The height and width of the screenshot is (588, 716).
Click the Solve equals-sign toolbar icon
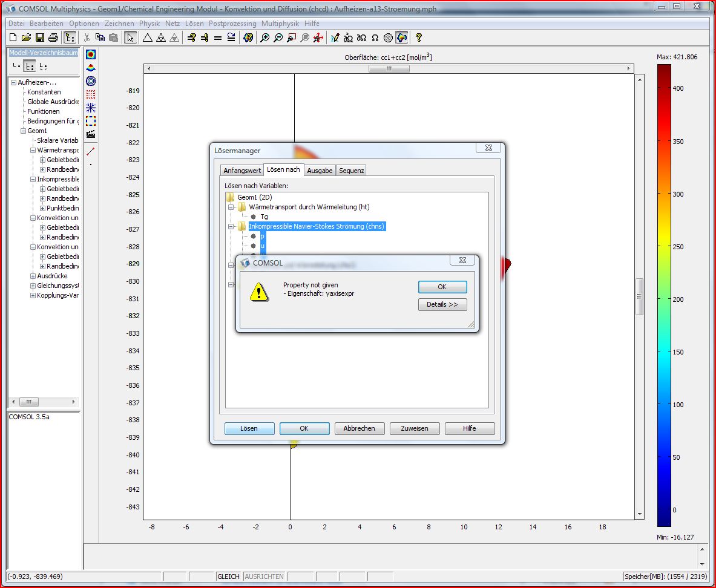tap(218, 38)
